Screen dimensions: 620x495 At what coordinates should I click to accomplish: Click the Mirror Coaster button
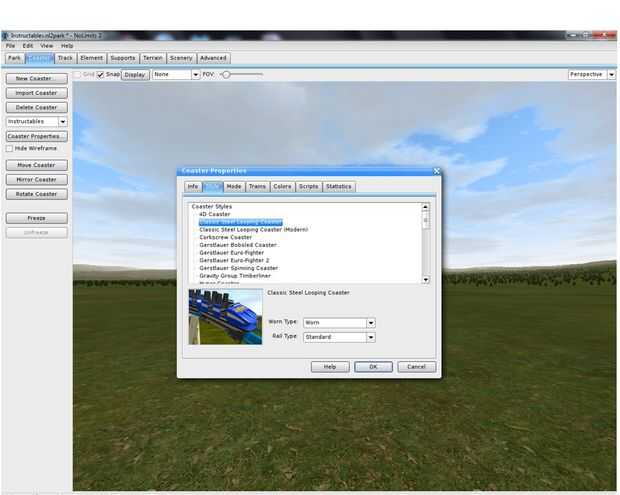[x=36, y=180]
